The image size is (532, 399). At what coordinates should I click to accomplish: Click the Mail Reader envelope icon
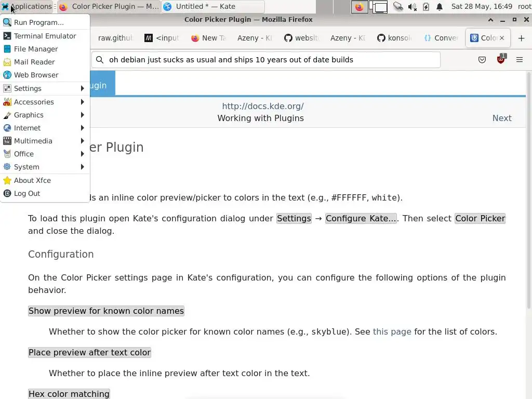pyautogui.click(x=7, y=62)
